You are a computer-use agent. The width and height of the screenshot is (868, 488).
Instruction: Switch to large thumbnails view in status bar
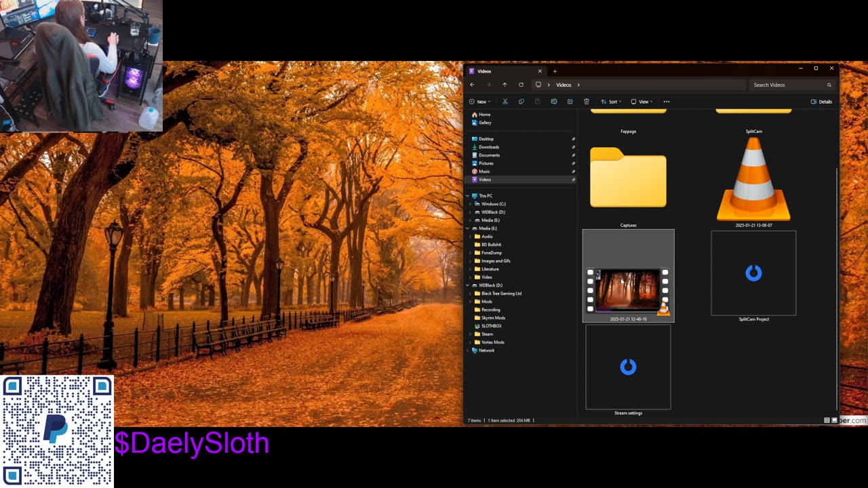(x=835, y=420)
